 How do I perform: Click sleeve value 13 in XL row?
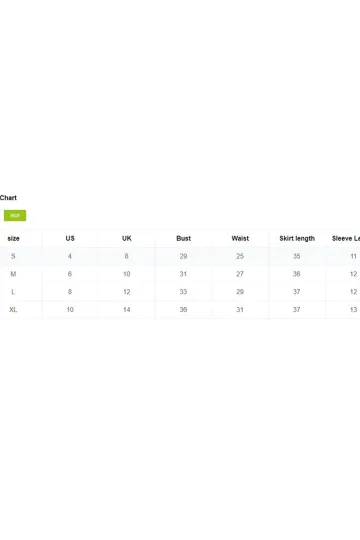click(x=353, y=310)
